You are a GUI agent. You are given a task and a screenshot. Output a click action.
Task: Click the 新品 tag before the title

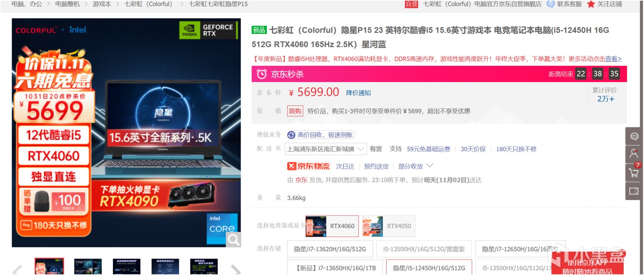[259, 30]
